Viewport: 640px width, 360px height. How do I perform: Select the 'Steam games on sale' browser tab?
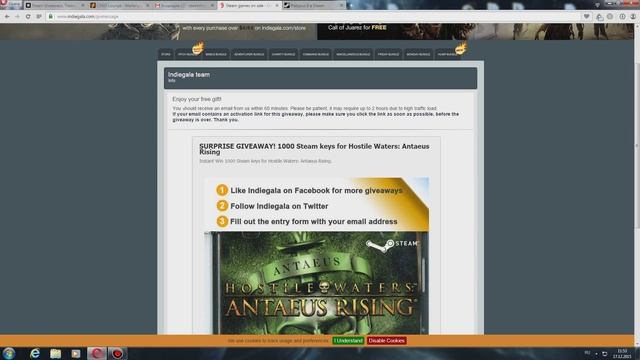[249, 5]
